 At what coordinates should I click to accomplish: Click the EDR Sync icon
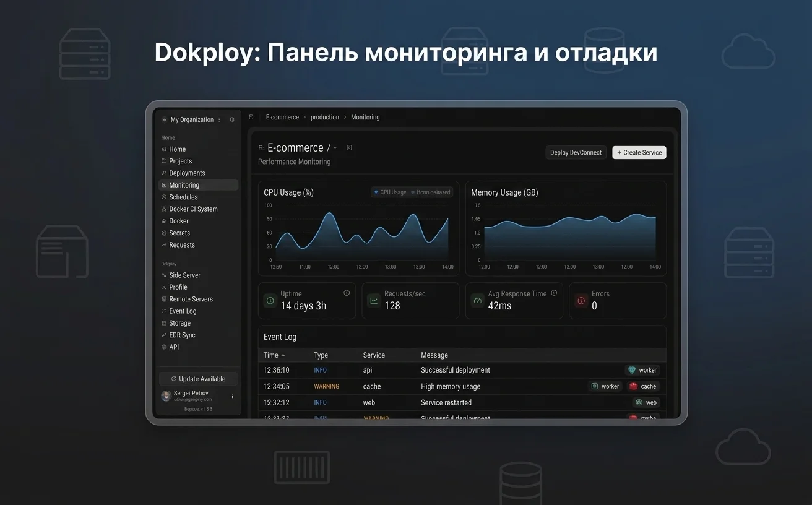pyautogui.click(x=164, y=335)
